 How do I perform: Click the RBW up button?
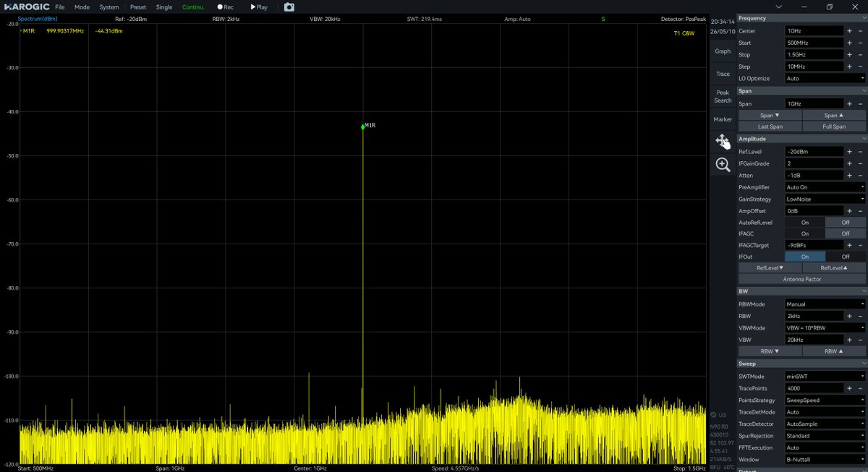click(x=834, y=351)
